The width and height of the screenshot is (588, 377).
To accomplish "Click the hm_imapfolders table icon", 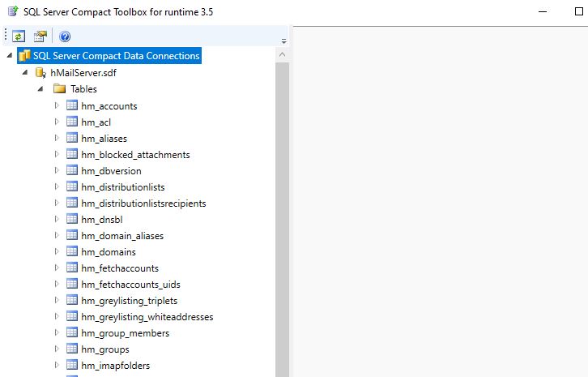I will click(x=72, y=364).
